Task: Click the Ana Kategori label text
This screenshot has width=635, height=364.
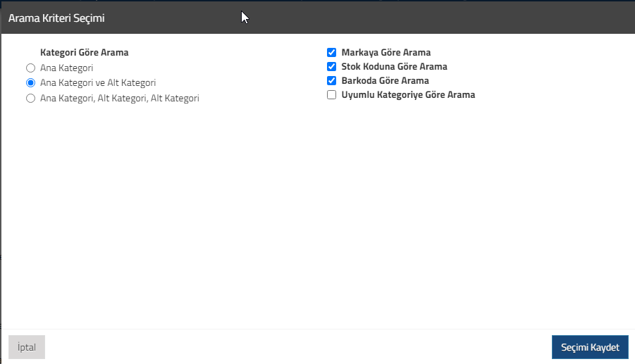Action: tap(66, 68)
